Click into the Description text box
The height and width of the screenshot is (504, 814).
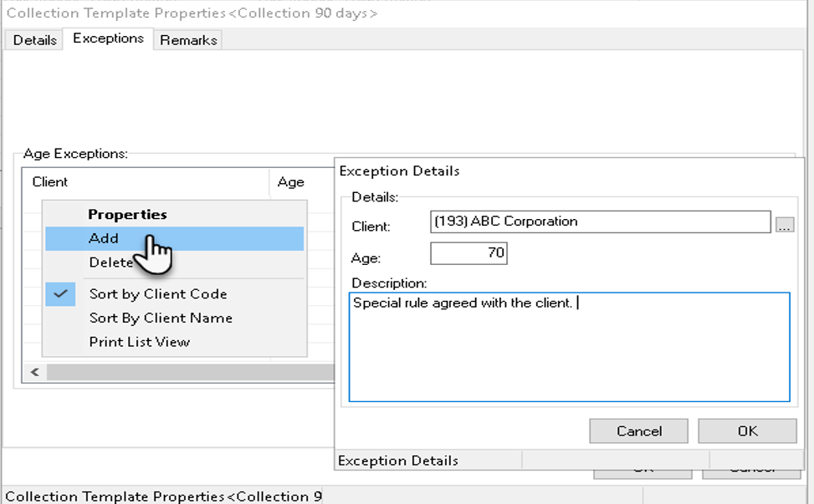pos(570,347)
